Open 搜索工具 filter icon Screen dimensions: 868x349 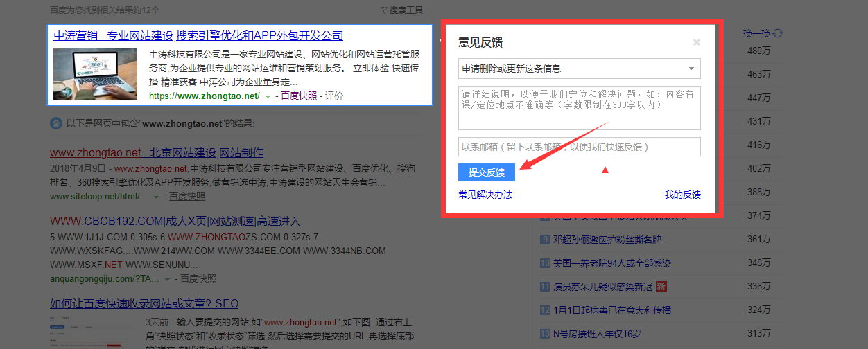[385, 10]
